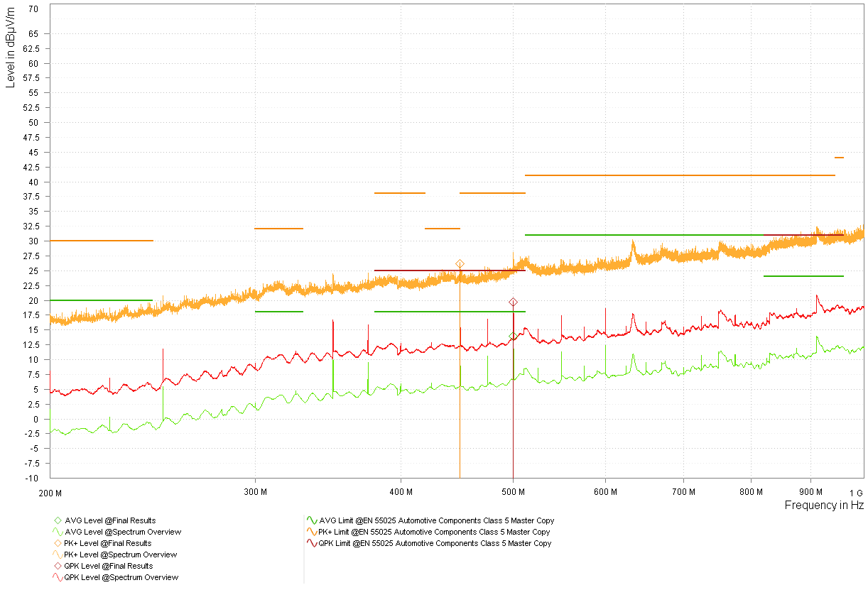Click the green AVG limit line at 20 dB
The width and height of the screenshot is (868, 590).
101,300
